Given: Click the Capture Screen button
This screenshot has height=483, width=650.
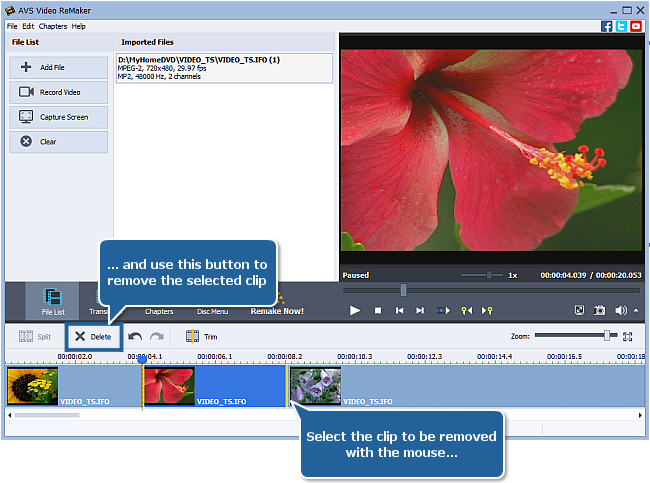Looking at the screenshot, I should (58, 117).
